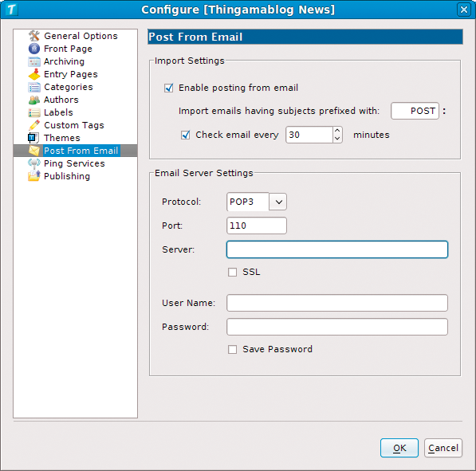The height and width of the screenshot is (471, 476).
Task: Confirm settings with the OK button
Action: point(399,448)
